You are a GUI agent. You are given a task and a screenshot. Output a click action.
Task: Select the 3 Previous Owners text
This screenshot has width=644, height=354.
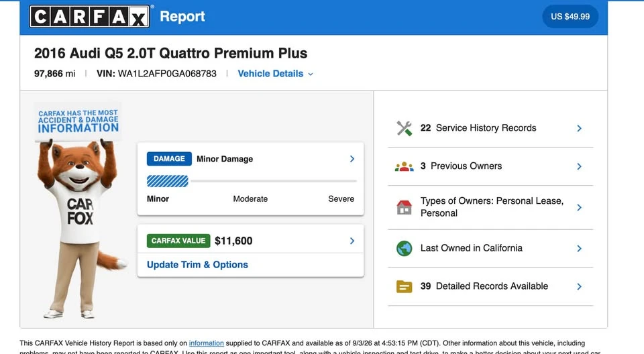tap(461, 166)
